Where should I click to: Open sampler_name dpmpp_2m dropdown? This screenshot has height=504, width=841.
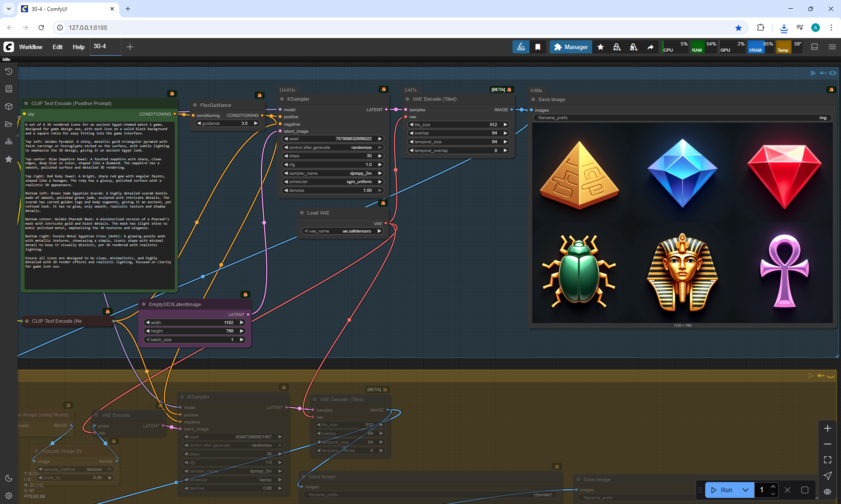[333, 173]
